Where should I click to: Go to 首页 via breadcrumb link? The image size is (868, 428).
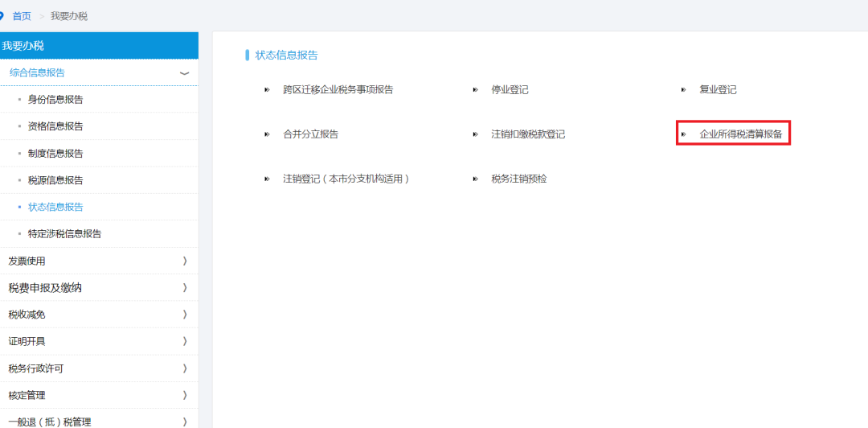coord(22,16)
